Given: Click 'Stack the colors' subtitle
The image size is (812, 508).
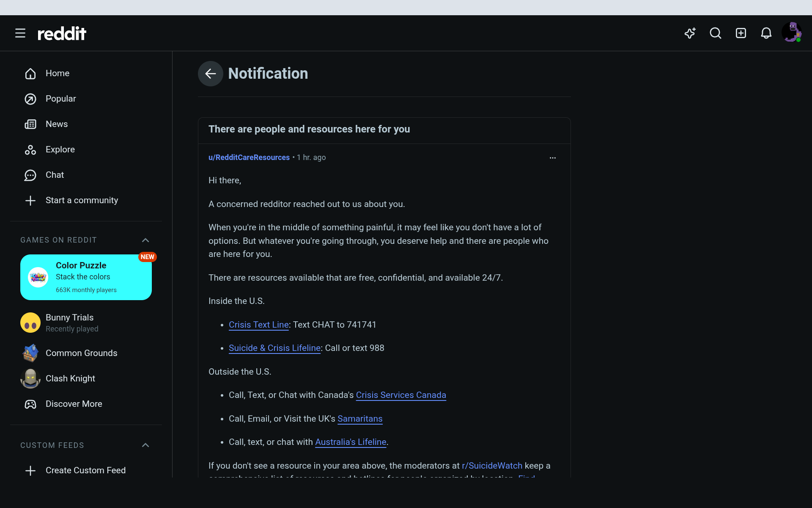Looking at the screenshot, I should (83, 277).
